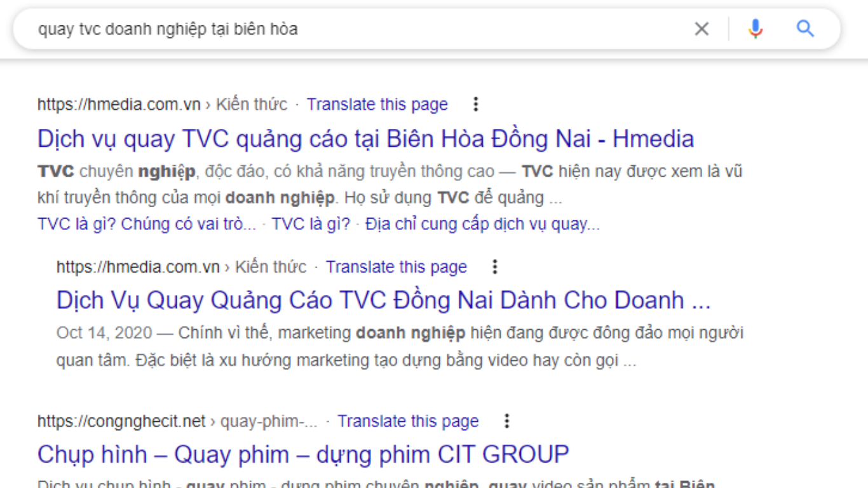This screenshot has width=868, height=488.
Task: Open 'Dịch vụ quay TVC quảng cáo tại Biên Hòa' result
Action: (365, 139)
